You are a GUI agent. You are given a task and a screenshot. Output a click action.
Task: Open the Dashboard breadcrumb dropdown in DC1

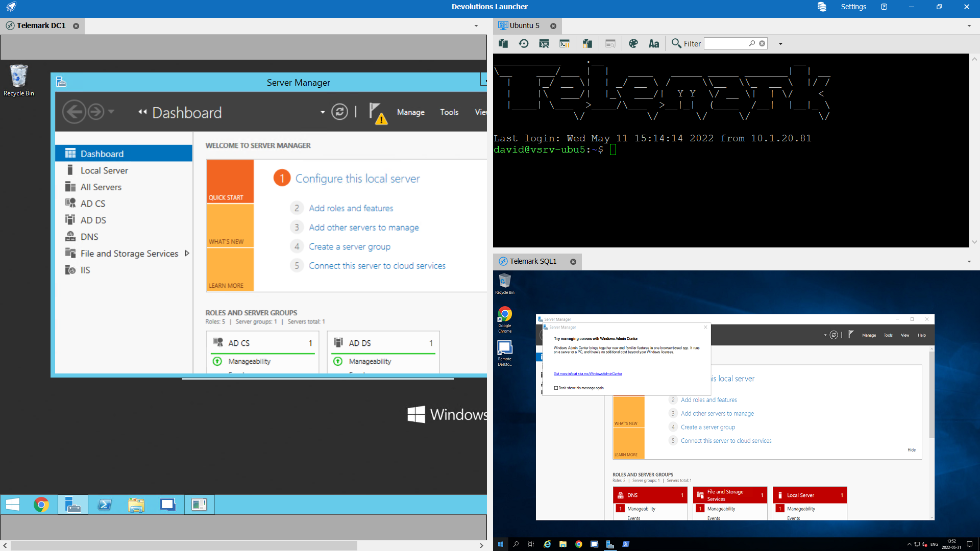click(x=323, y=112)
